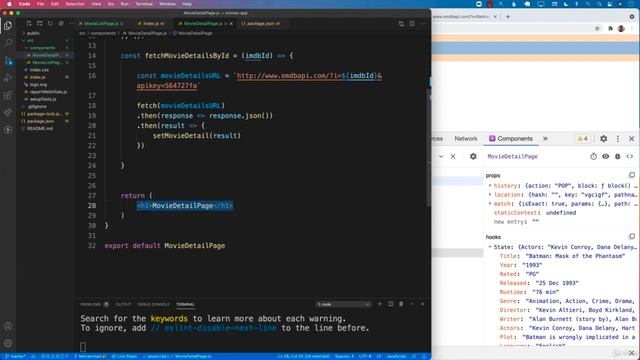640x360 pixels.
Task: Open editor More Actions ellipsis
Action: pos(423,24)
